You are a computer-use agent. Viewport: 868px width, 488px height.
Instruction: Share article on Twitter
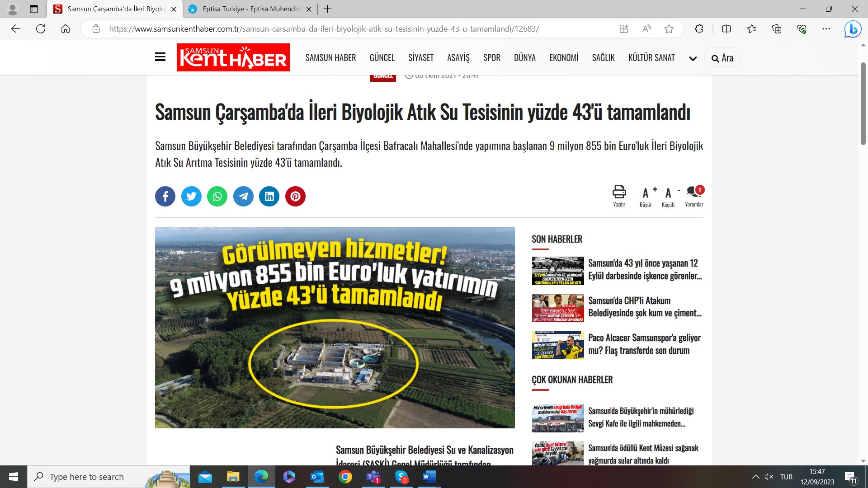tap(191, 197)
